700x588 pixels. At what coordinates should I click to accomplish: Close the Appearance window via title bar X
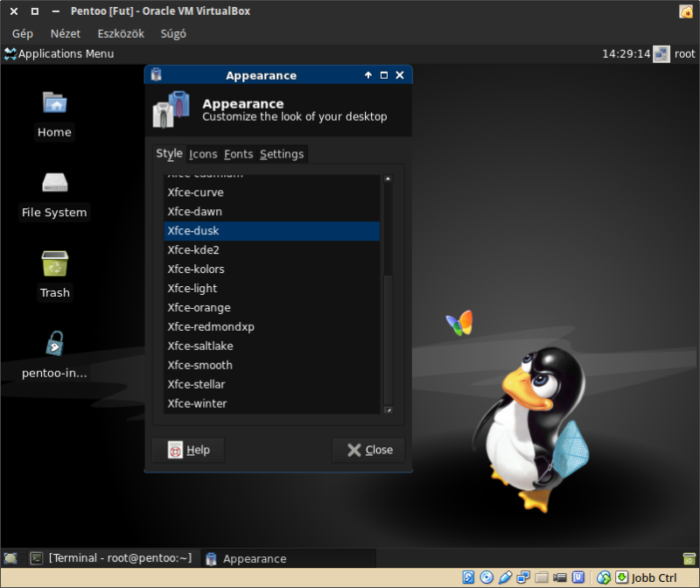pyautogui.click(x=400, y=75)
